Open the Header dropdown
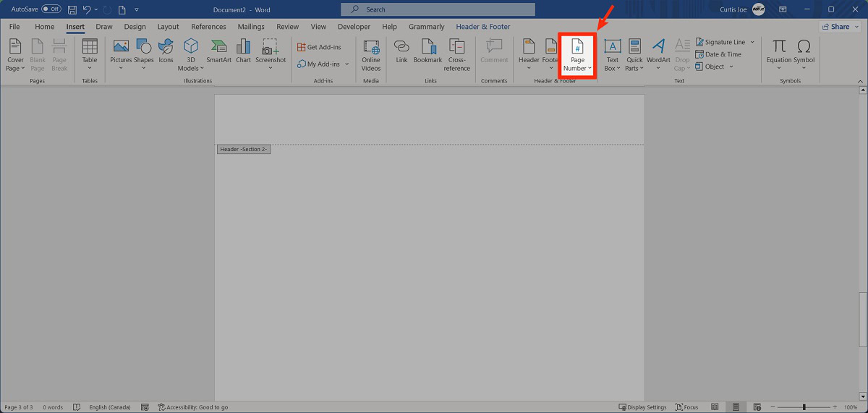The image size is (868, 413). click(529, 55)
